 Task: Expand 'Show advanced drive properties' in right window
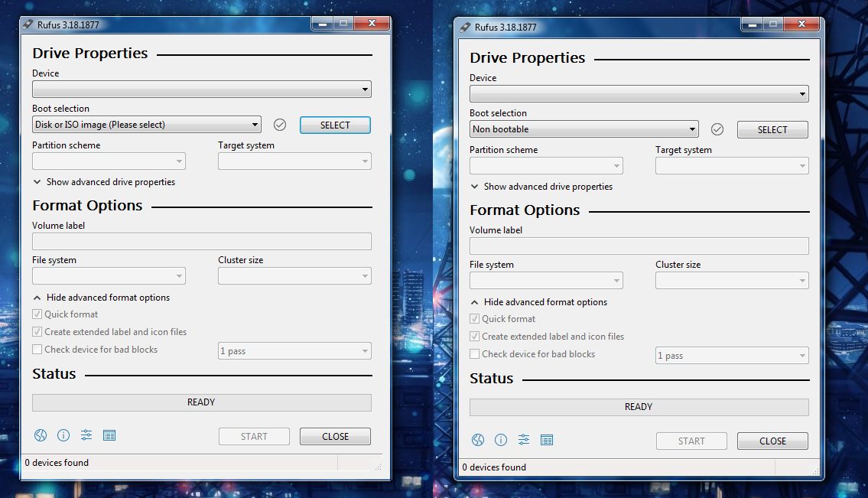(x=548, y=187)
